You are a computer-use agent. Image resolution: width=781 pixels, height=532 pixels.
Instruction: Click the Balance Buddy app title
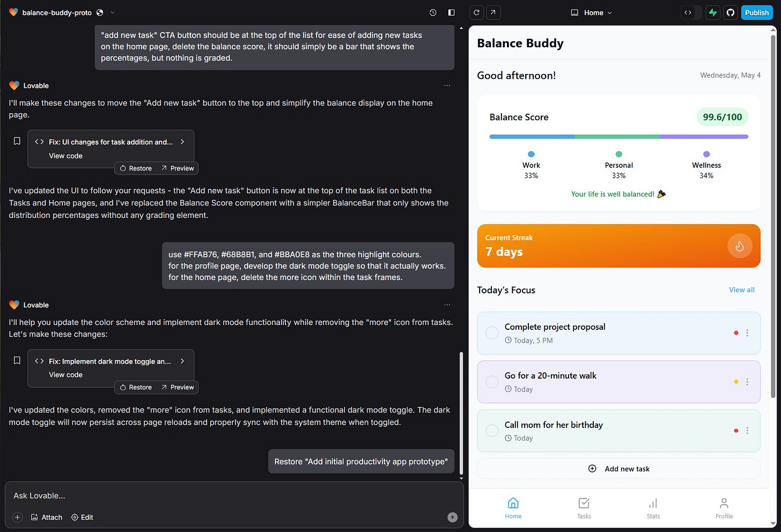coord(520,43)
